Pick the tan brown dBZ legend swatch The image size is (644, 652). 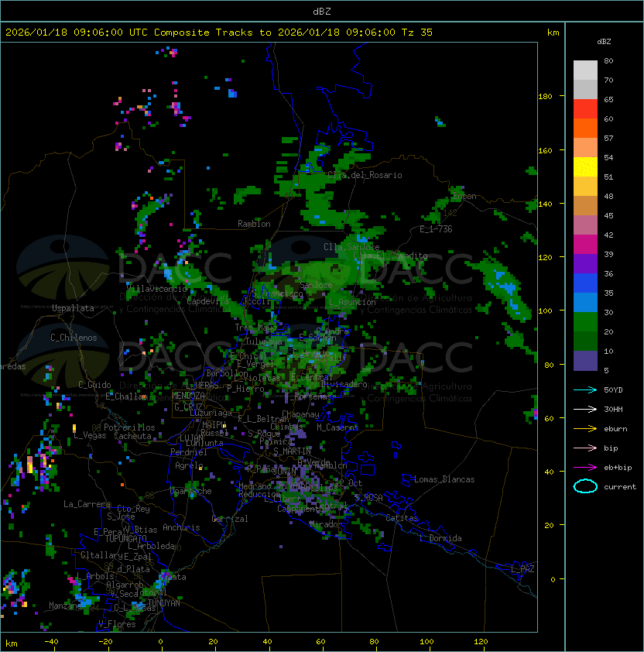click(x=585, y=206)
